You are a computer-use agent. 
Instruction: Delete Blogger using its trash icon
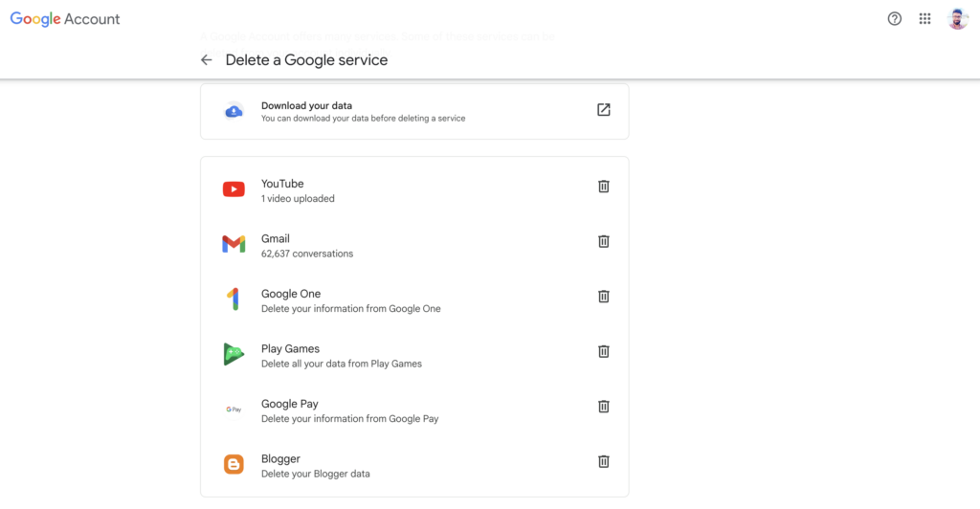(603, 461)
